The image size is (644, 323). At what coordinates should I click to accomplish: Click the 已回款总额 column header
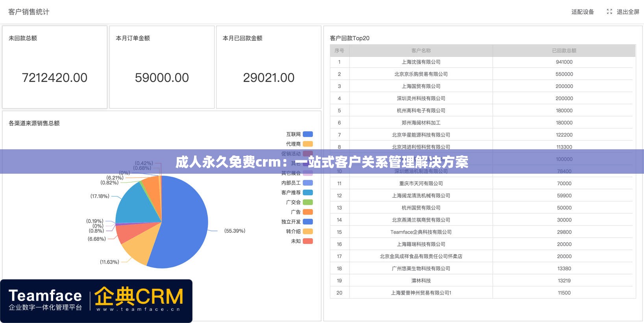click(x=564, y=50)
